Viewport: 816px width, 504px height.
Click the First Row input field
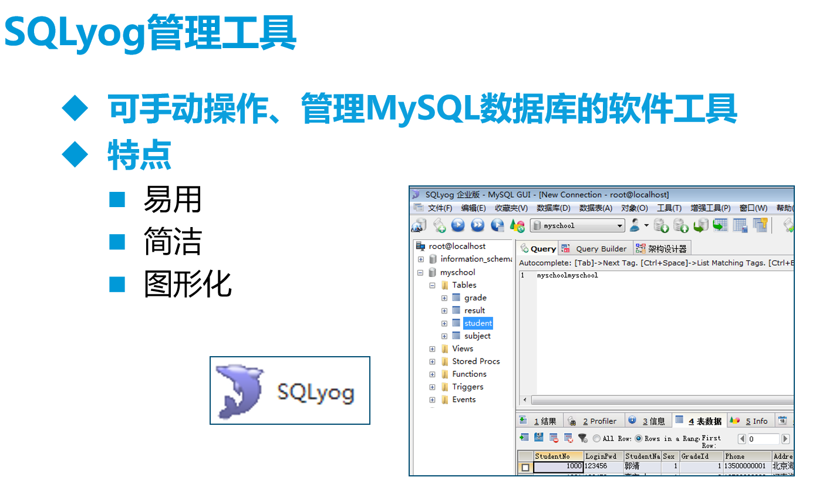[x=763, y=439]
